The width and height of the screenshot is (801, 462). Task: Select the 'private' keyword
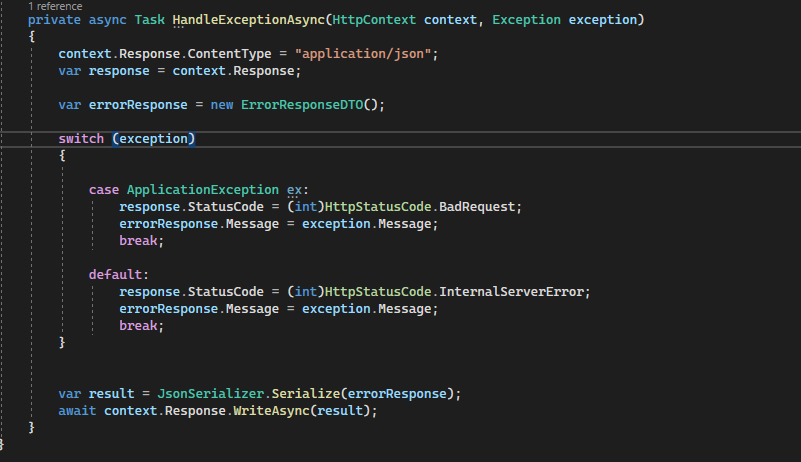[54, 20]
